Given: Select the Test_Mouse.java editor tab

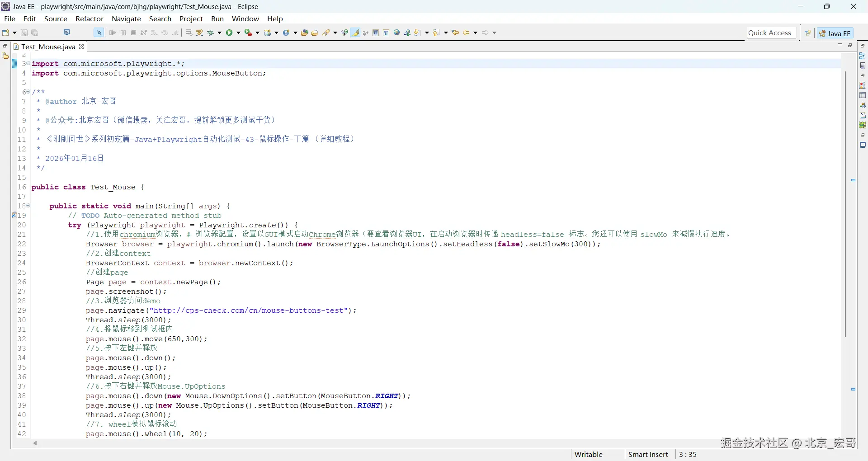Looking at the screenshot, I should pyautogui.click(x=48, y=47).
